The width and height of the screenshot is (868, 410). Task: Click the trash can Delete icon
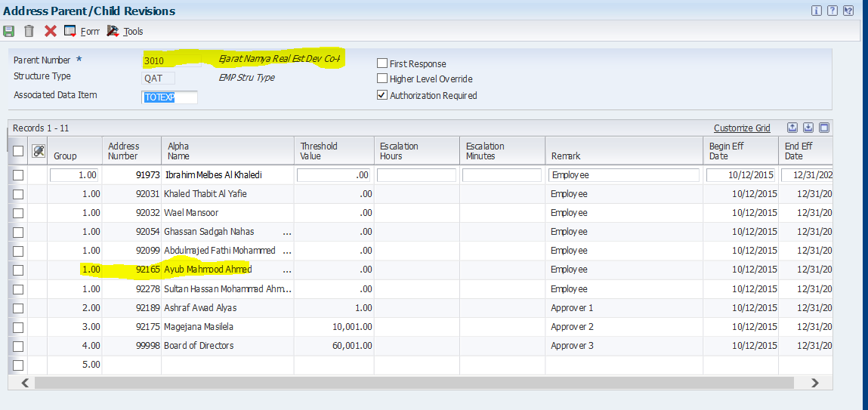pos(29,31)
